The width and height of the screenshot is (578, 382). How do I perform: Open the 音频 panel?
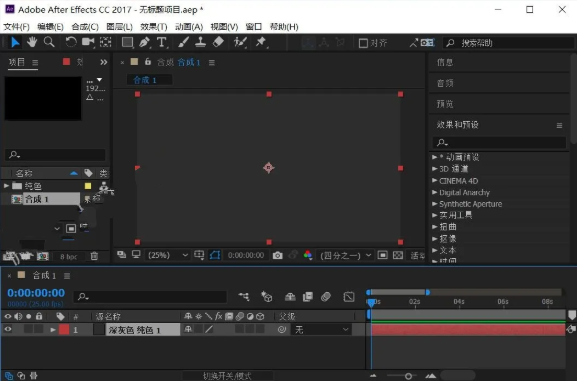pos(445,83)
